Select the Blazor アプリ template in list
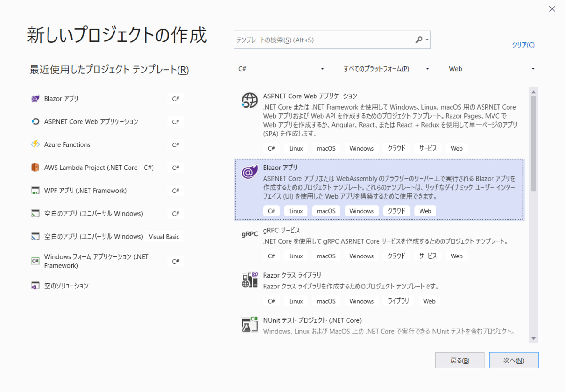Image resolution: width=565 pixels, height=392 pixels. [x=379, y=190]
